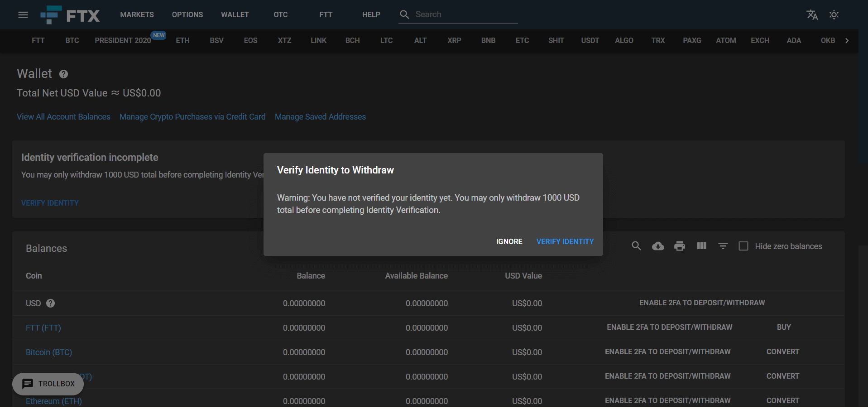
Task: Click Verify Identity link in banner
Action: 50,203
